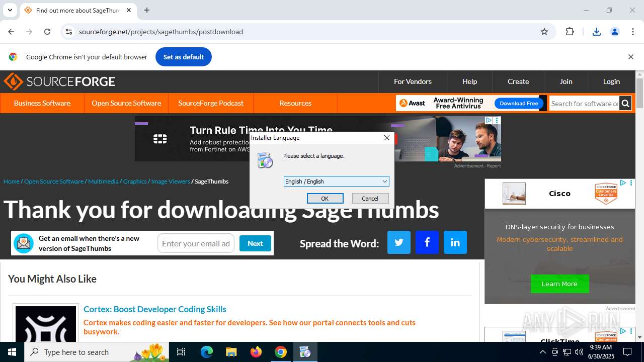
Task: Open For Vendors menu
Action: click(413, 81)
